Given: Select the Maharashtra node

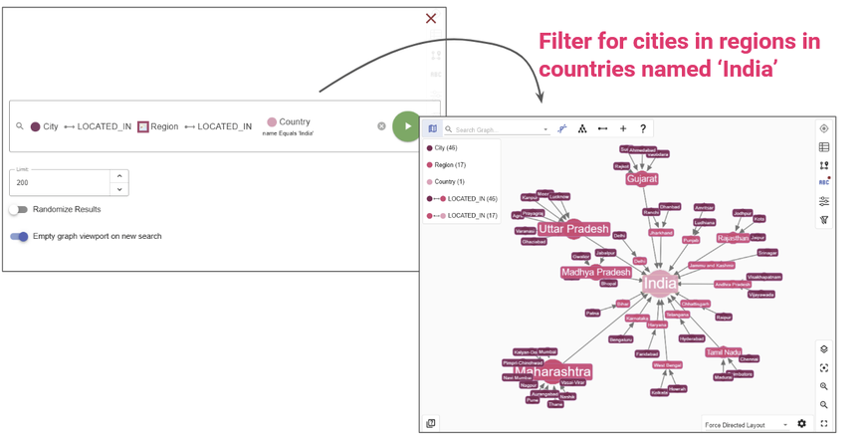Looking at the screenshot, I should click(552, 371).
